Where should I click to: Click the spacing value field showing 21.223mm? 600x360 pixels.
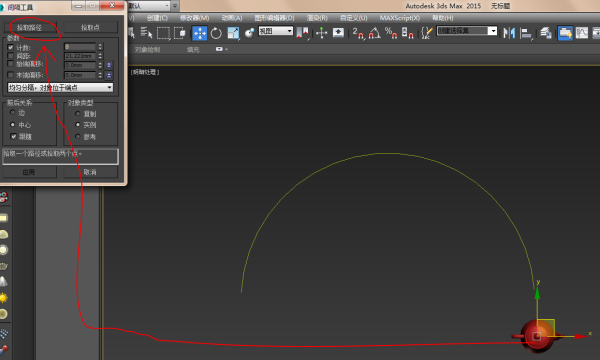pyautogui.click(x=80, y=56)
